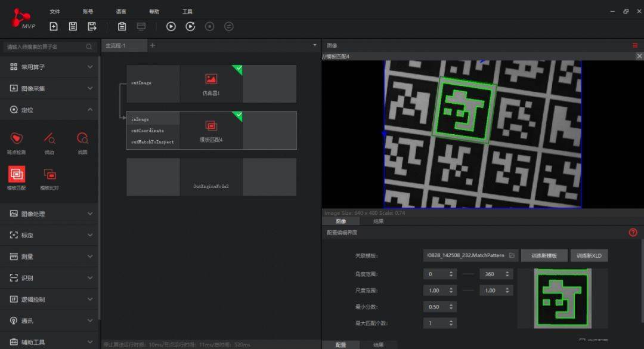Image resolution: width=644 pixels, height=349 pixels.
Task: Click the save-as export icon in toolbar
Action: coord(92,27)
